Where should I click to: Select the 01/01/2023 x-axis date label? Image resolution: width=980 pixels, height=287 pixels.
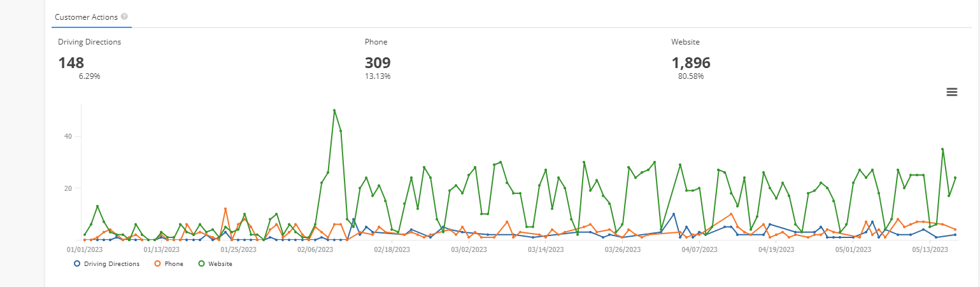(85, 250)
